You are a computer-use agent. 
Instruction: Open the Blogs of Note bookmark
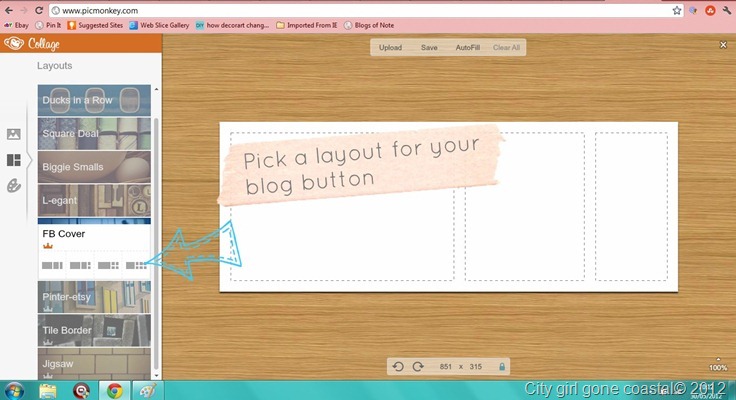coord(369,25)
